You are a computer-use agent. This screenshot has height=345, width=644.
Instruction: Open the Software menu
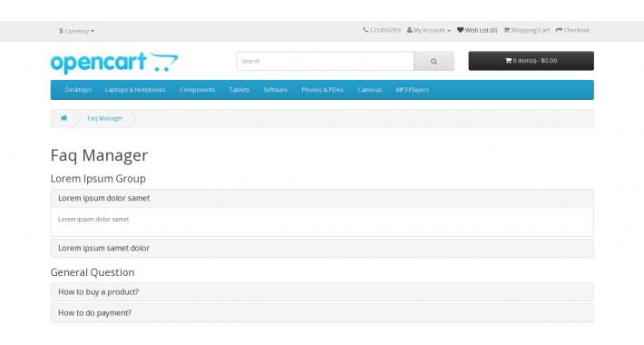point(275,90)
